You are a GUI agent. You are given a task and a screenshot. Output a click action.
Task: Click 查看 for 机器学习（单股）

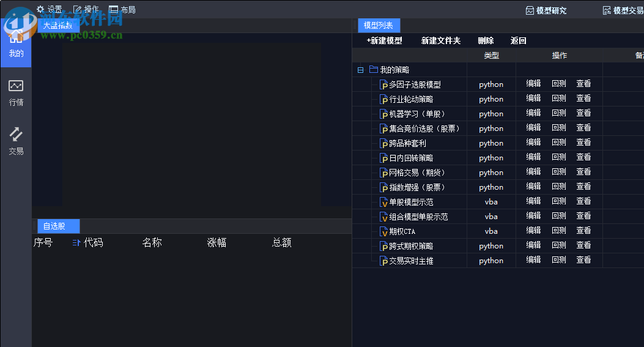(583, 113)
